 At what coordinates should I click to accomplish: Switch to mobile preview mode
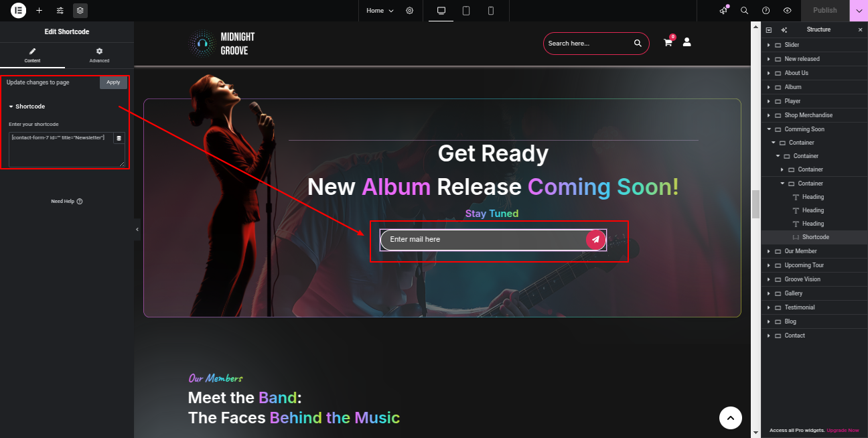(491, 11)
